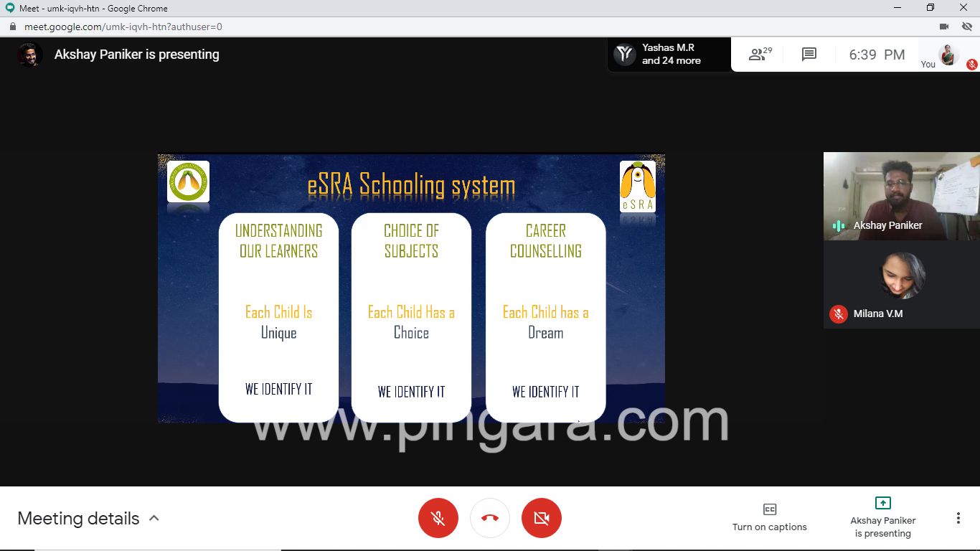Click Understanding Our Learners card
The image size is (980, 551).
coord(278,317)
